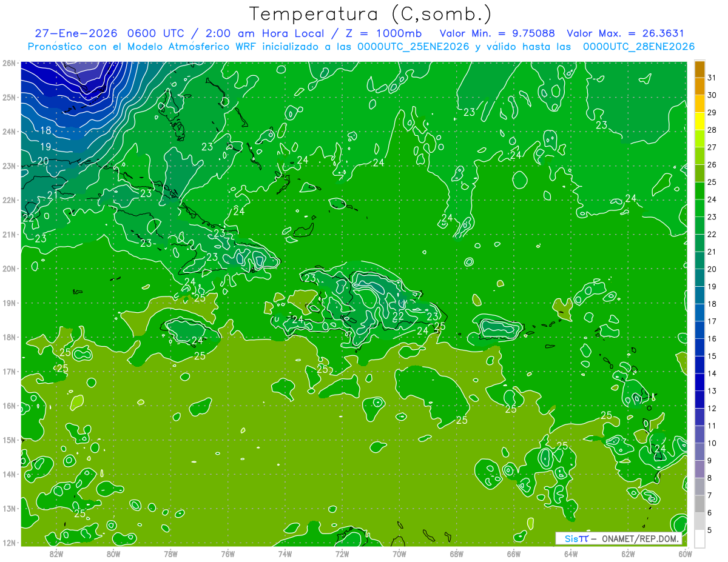Click the valid-until time "0000UTC_28ENE2026"

pyautogui.click(x=639, y=47)
